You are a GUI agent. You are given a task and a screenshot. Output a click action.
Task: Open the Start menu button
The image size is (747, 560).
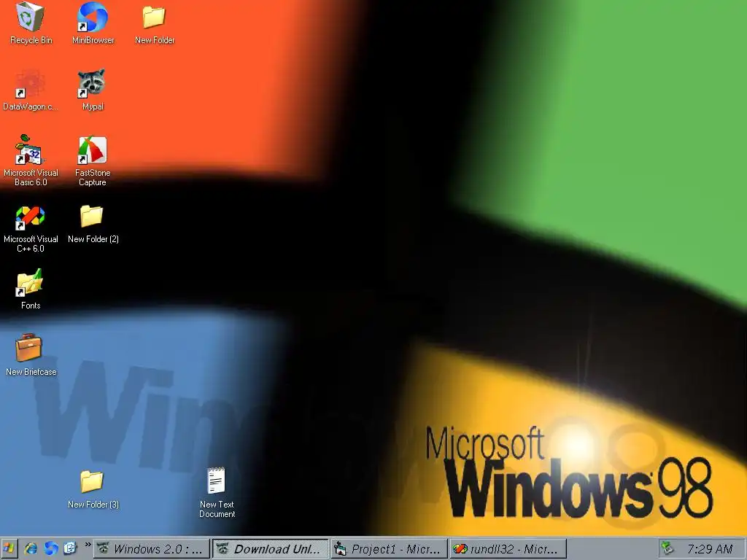tap(9, 548)
